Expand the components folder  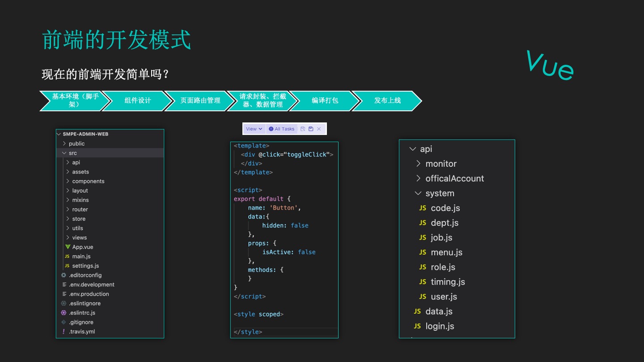point(68,181)
